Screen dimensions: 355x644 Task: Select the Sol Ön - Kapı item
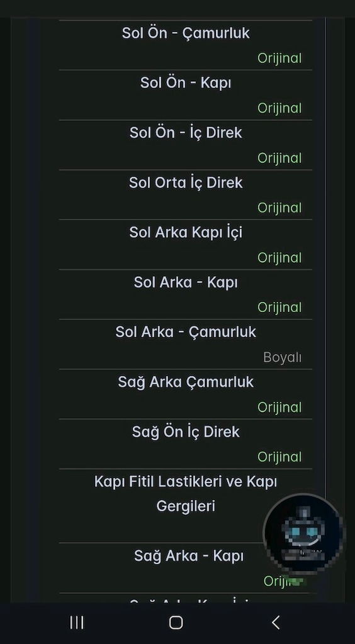[185, 96]
